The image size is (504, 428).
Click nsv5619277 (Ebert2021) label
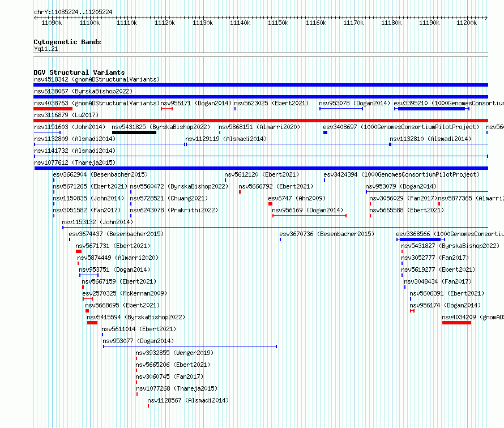click(438, 269)
